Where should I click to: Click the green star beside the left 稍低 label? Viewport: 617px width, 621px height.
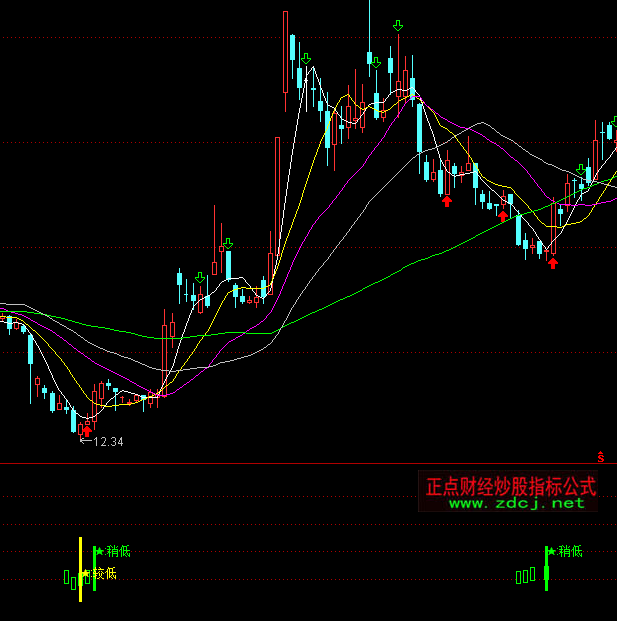point(99,550)
